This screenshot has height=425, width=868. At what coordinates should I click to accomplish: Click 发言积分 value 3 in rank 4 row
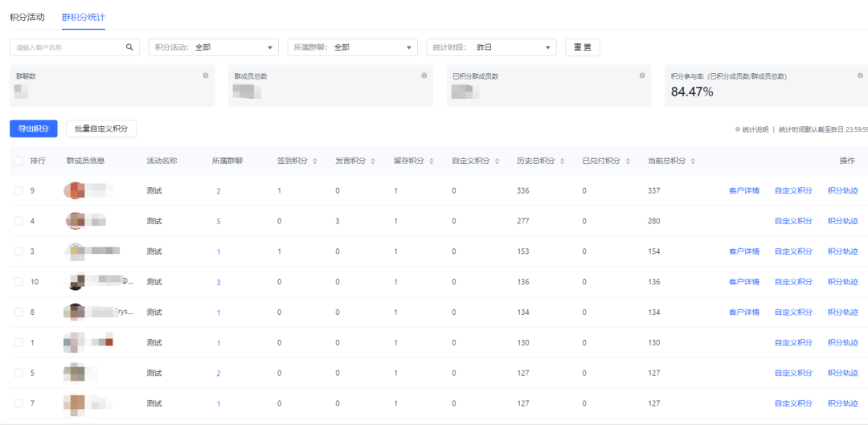point(338,221)
